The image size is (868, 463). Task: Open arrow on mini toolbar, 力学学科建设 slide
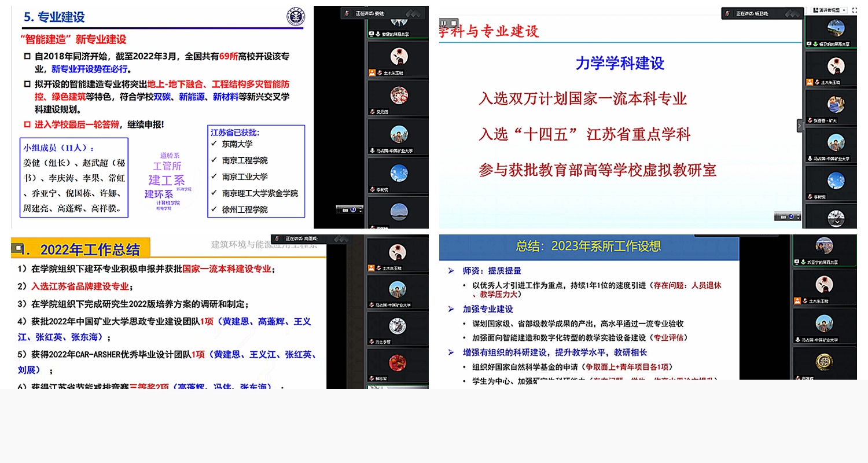(x=798, y=216)
